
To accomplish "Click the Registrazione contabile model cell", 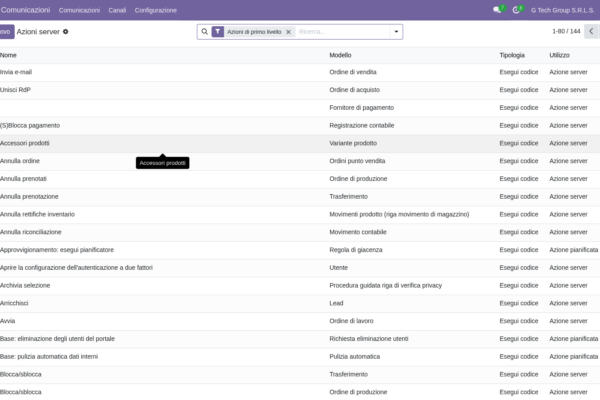I will click(362, 126).
